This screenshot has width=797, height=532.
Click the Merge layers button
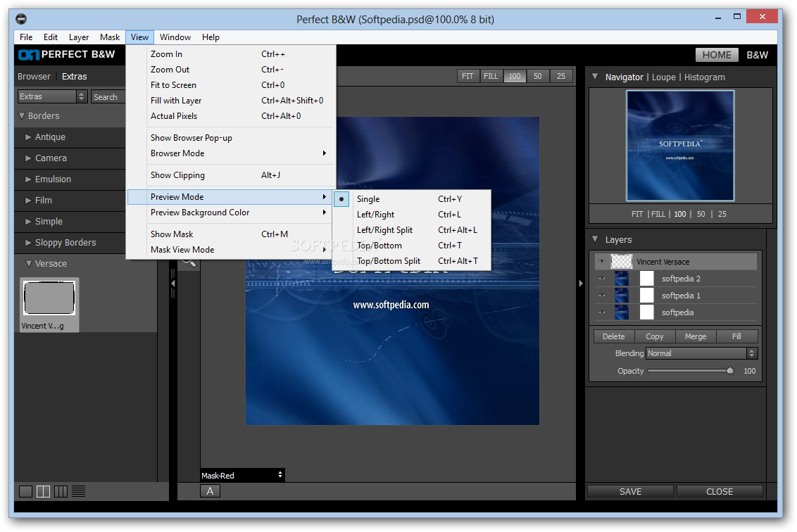tap(696, 336)
